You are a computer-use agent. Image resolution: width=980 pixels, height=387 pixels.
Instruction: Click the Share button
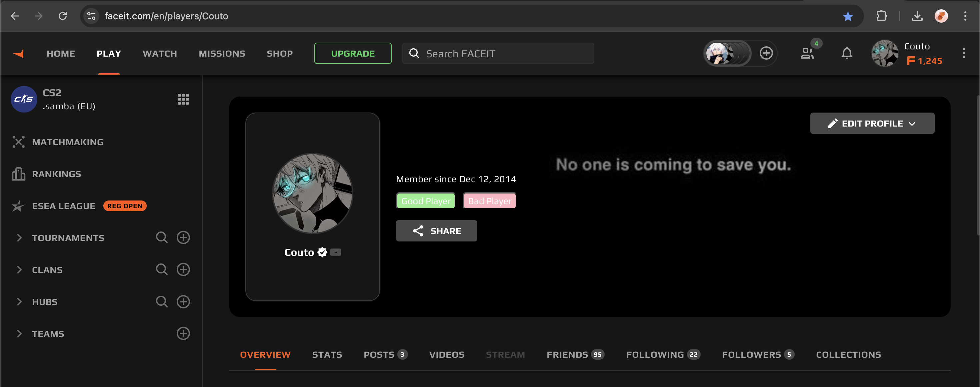pos(436,231)
